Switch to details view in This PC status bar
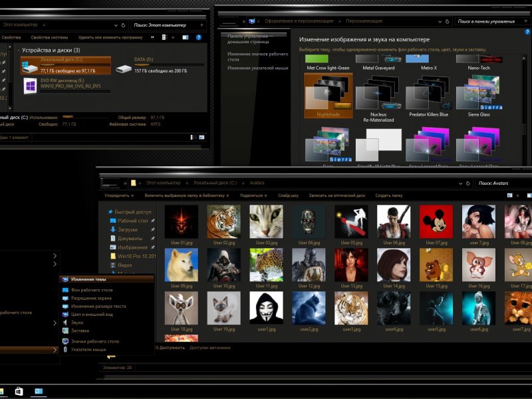Image resolution: width=532 pixels, height=399 pixels. pos(193,137)
